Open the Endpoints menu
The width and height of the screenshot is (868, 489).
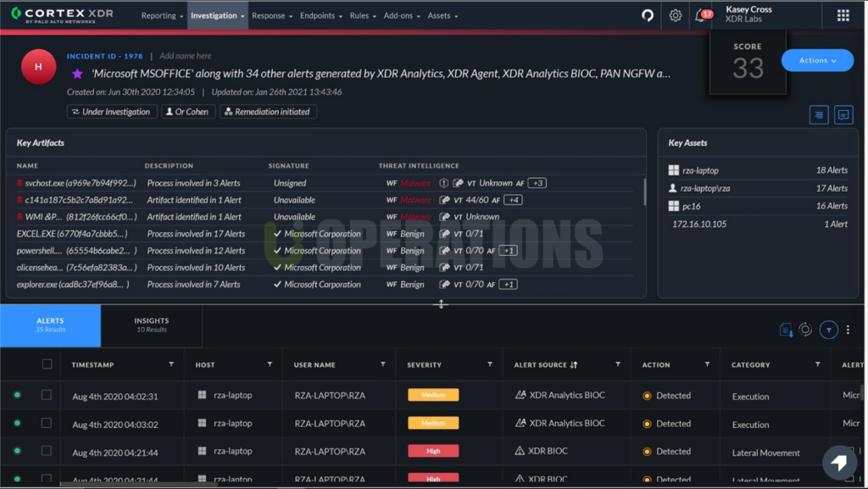pos(321,15)
